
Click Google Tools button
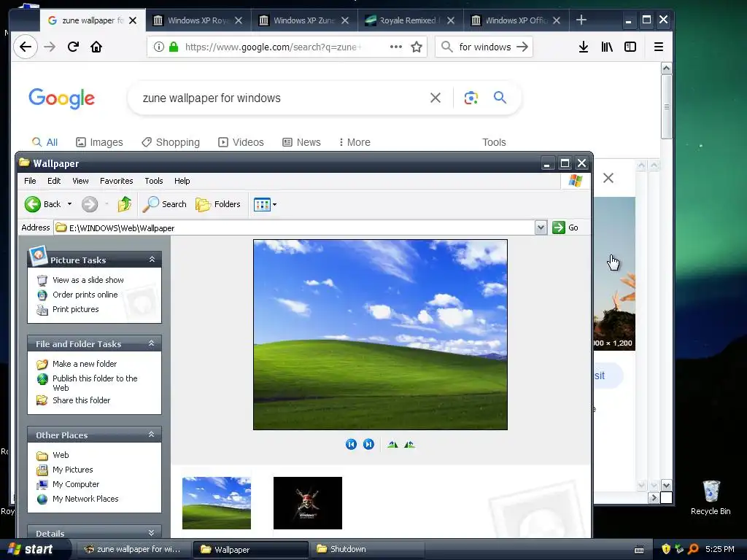tap(494, 142)
